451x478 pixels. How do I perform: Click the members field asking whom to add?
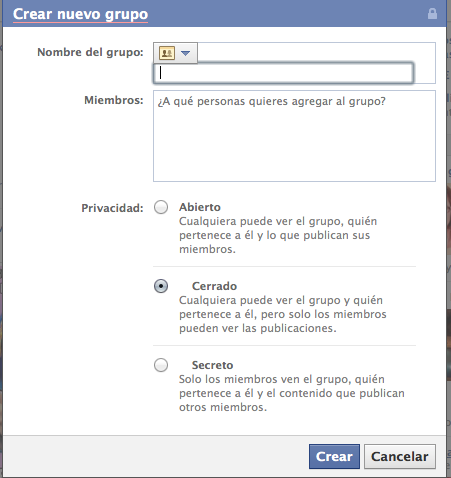[294, 136]
